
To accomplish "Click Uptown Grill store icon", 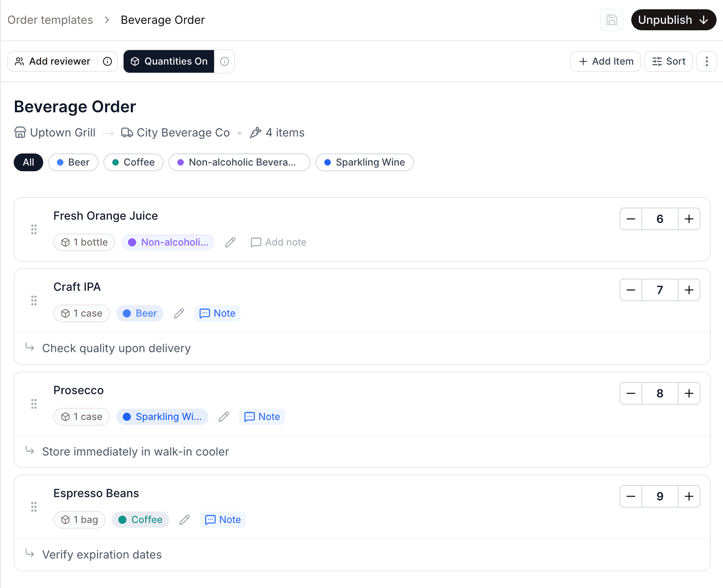I will click(20, 132).
